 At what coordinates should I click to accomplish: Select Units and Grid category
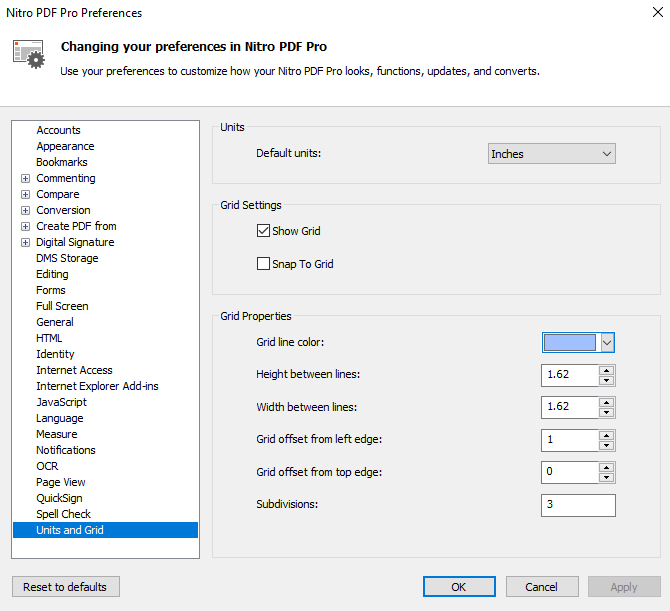pos(106,530)
